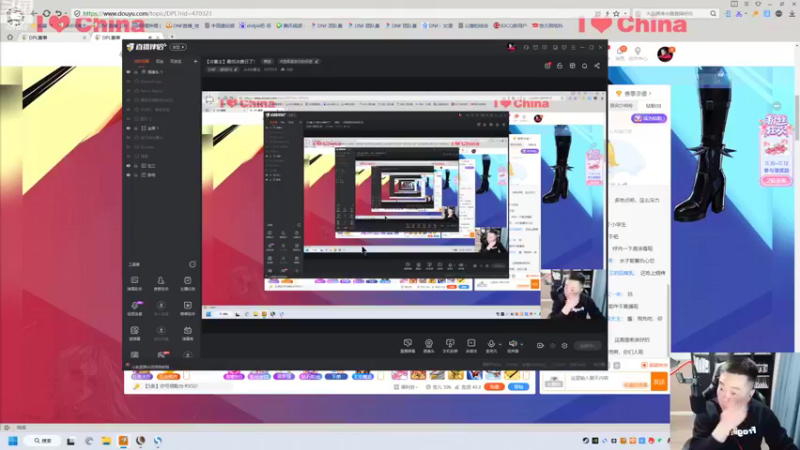The width and height of the screenshot is (800, 450).
Task: Click orange recharge button below player
Action: pos(494,387)
